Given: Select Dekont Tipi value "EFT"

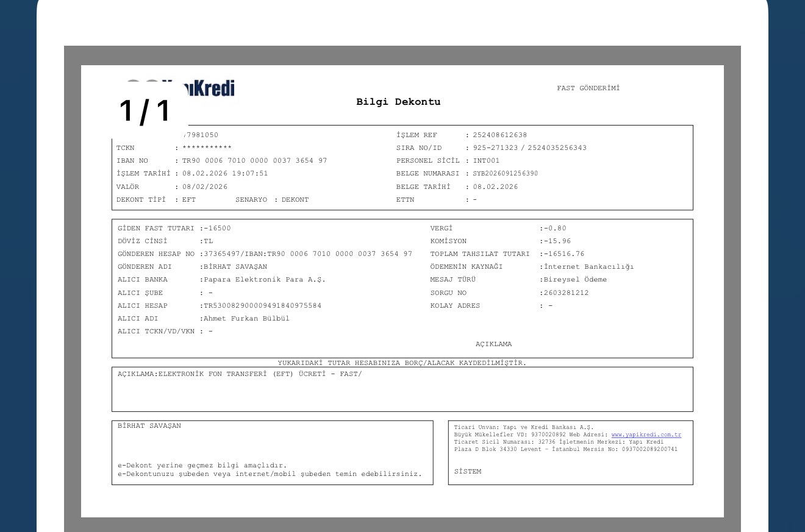Looking at the screenshot, I should click(x=189, y=200).
